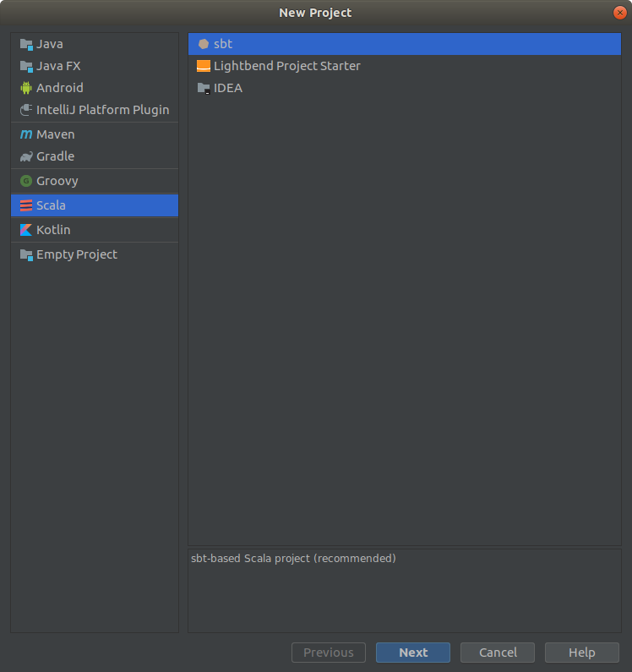The image size is (632, 672).
Task: Click the Lightbend orange icon
Action: tap(204, 66)
